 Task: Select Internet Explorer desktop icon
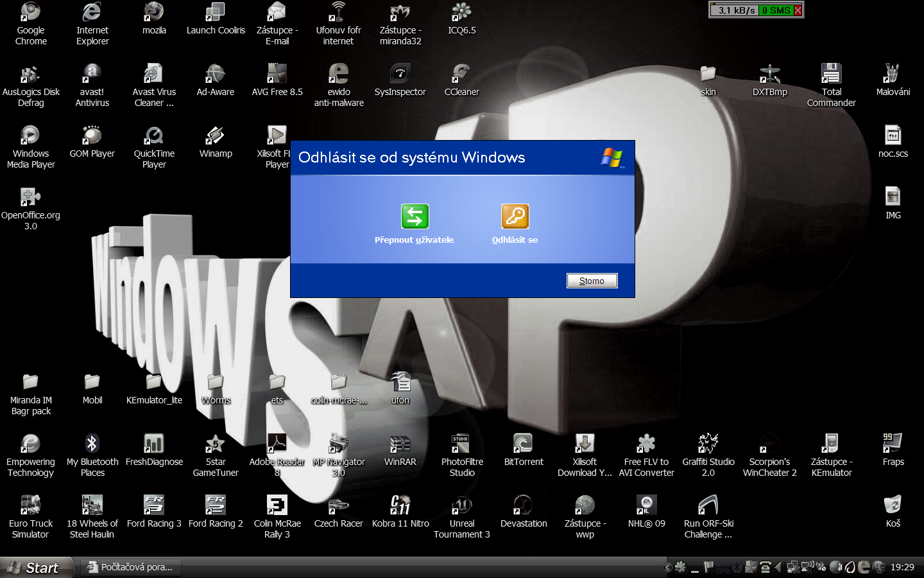pos(92,12)
